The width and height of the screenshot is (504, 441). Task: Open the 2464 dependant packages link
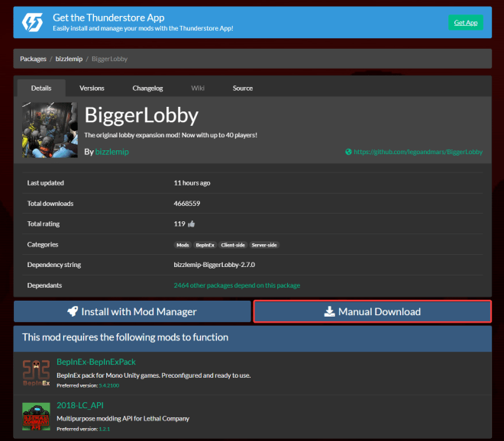coord(237,285)
